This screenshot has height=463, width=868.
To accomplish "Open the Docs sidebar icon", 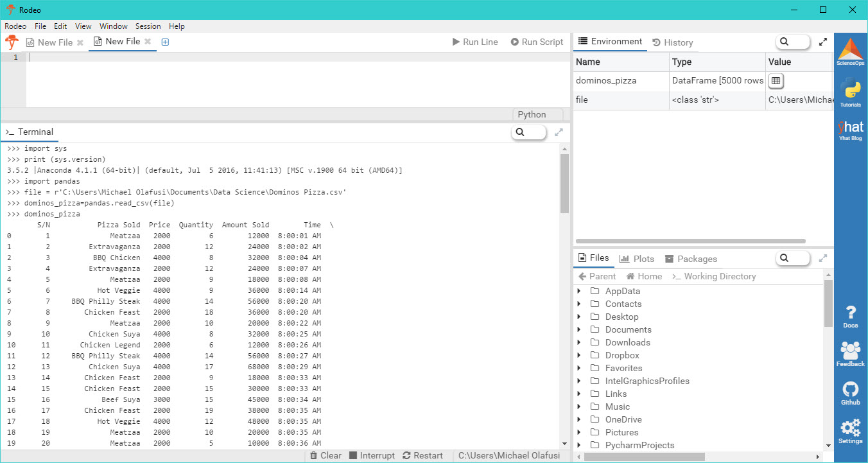I will [x=850, y=316].
